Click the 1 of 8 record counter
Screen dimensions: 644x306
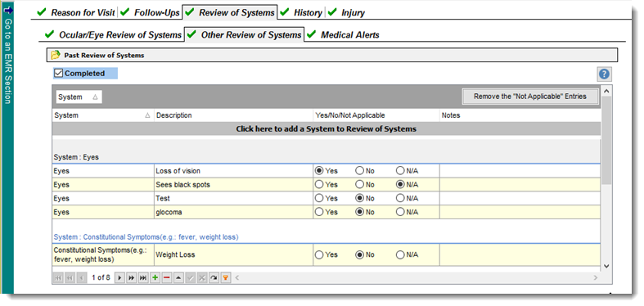tap(101, 278)
